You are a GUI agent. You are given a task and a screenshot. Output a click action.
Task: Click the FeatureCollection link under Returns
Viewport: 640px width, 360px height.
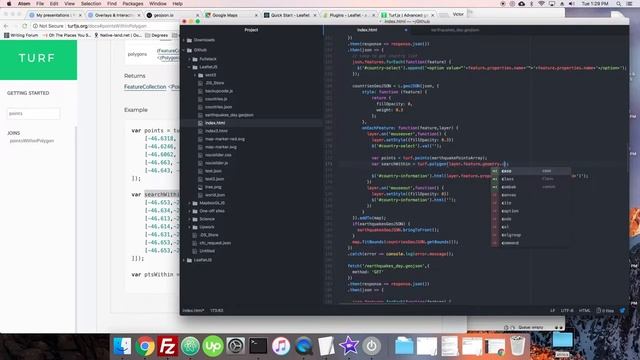click(x=145, y=87)
